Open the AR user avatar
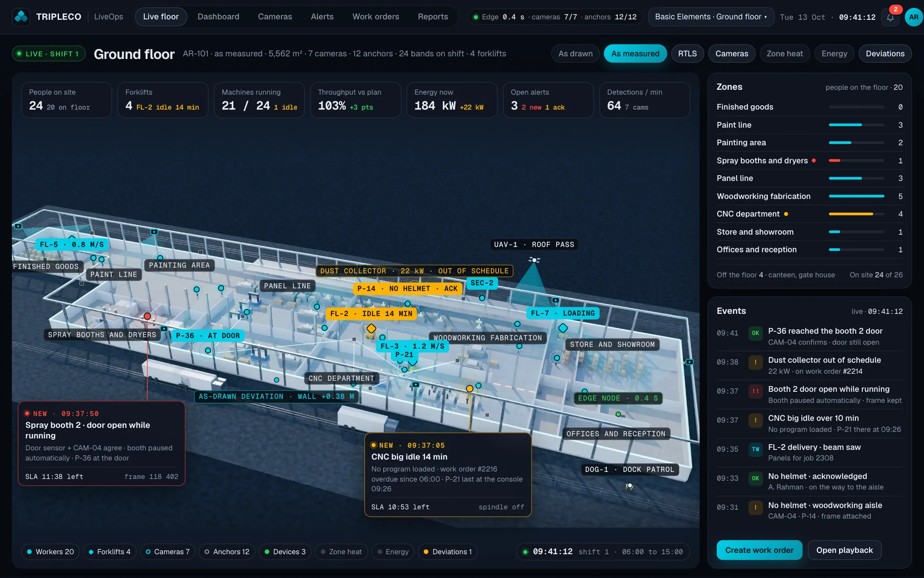Screen dimensions: 924x578 (x=913, y=17)
